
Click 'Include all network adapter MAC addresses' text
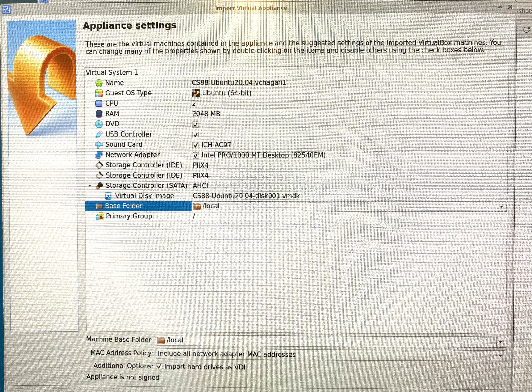point(227,354)
